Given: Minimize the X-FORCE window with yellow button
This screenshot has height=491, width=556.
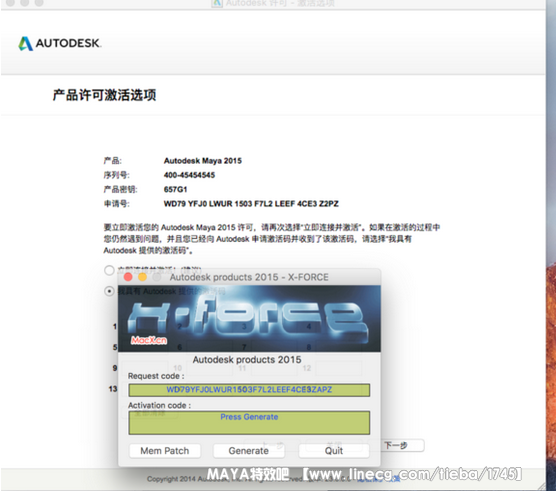Looking at the screenshot, I should pos(143,277).
